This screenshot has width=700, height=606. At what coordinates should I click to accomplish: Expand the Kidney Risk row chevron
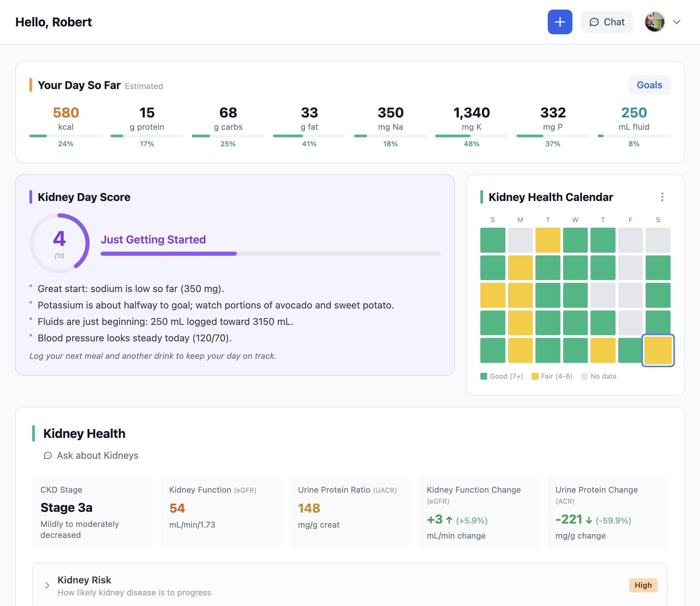pyautogui.click(x=47, y=585)
